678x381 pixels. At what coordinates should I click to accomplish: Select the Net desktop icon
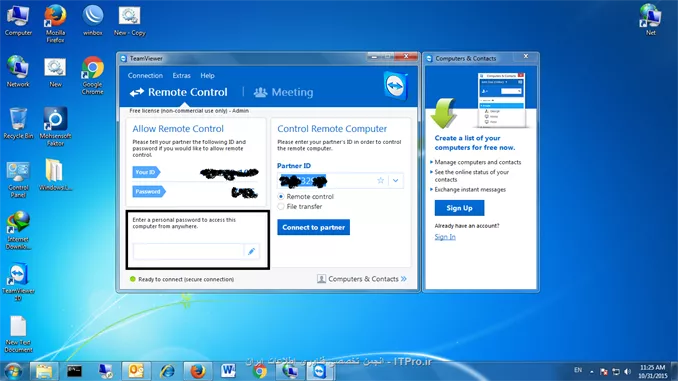pyautogui.click(x=650, y=19)
